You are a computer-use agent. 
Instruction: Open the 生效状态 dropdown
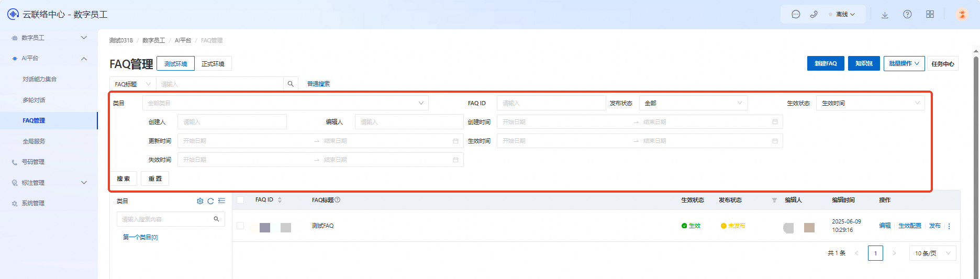coord(870,103)
